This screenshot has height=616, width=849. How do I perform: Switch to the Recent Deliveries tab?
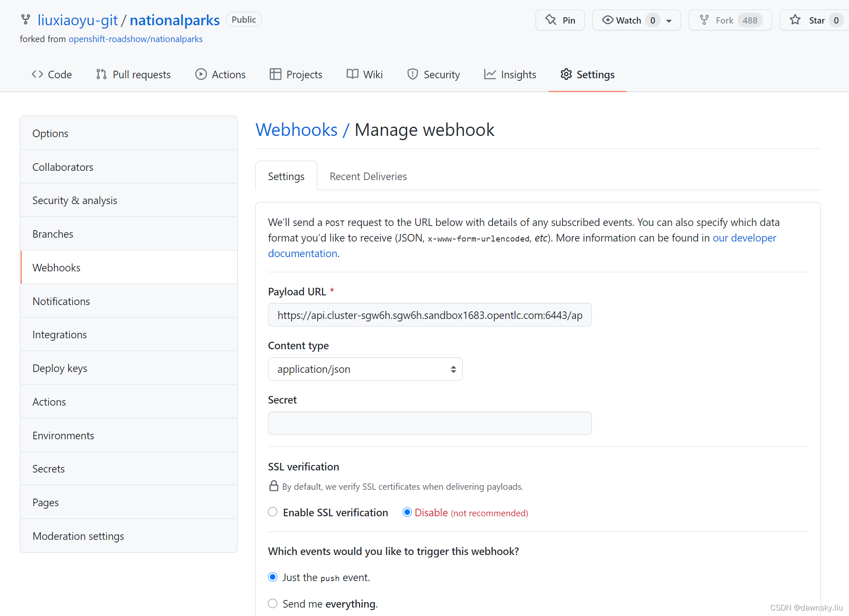point(368,176)
